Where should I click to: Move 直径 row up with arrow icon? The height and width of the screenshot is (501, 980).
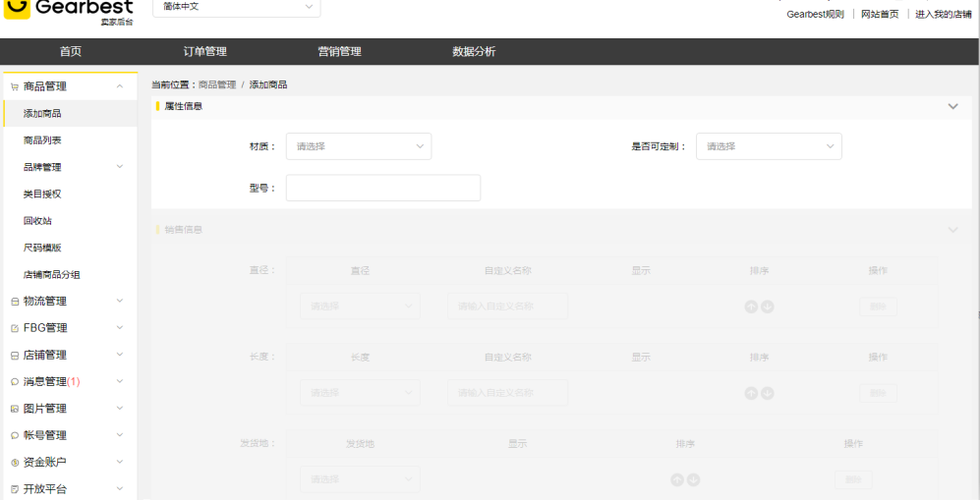(x=751, y=306)
